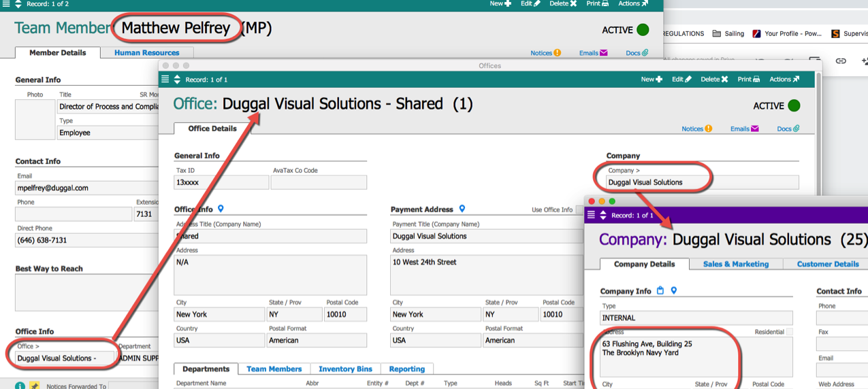Click the Title field of the team member
868x389 pixels.
[x=108, y=107]
